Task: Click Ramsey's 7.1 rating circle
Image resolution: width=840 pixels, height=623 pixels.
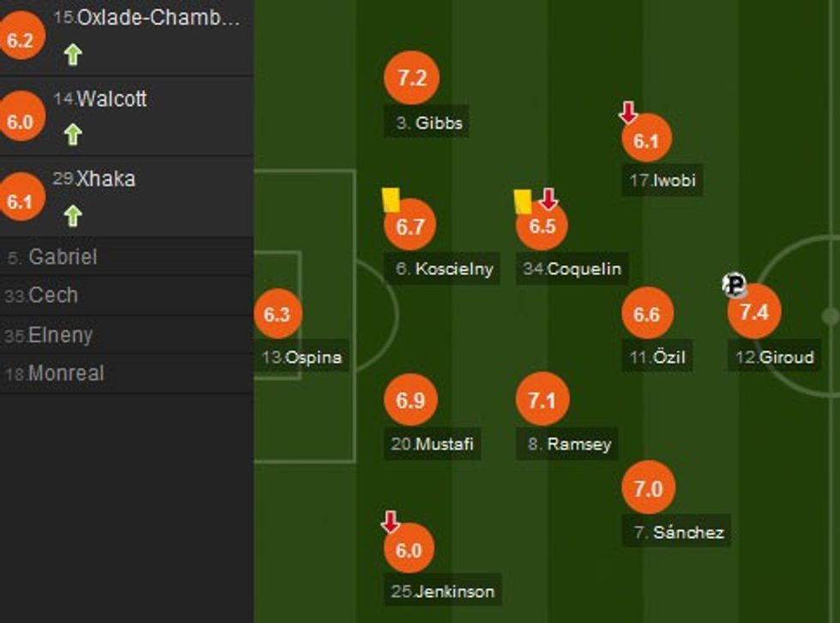Action: coord(543,398)
